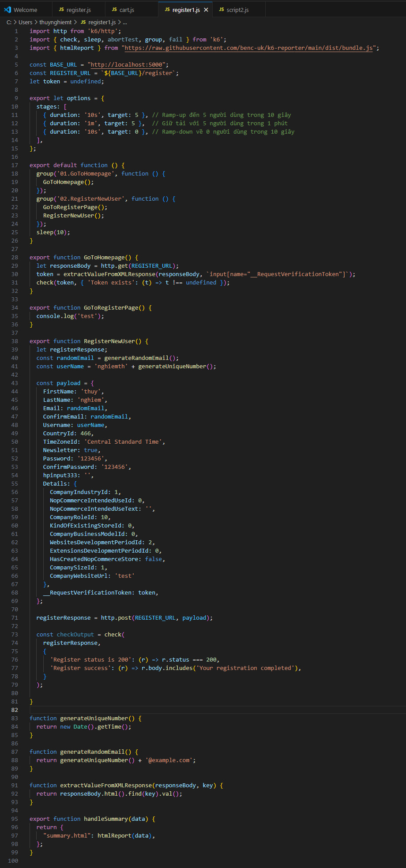Close the register1.js editor tab
The height and width of the screenshot is (868, 406).
tap(206, 10)
